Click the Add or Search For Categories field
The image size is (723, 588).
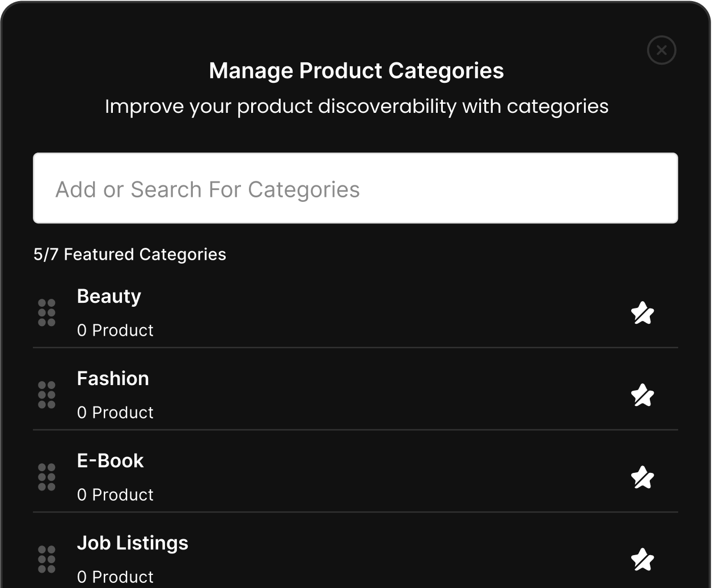click(356, 188)
